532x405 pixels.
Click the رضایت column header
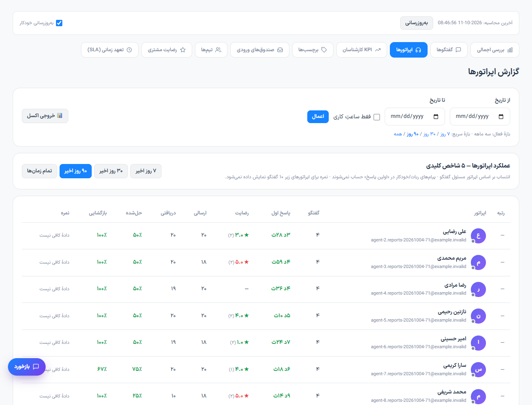[x=242, y=213]
